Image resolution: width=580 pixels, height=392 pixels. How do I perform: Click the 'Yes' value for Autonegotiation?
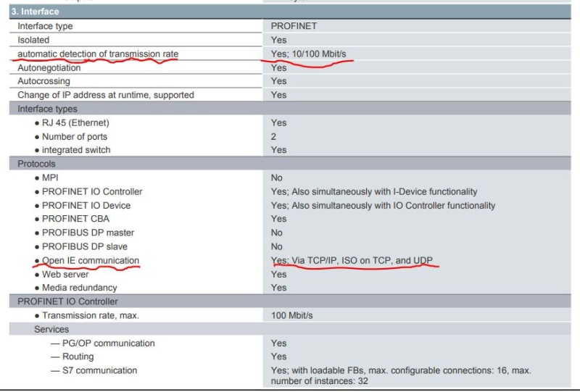pyautogui.click(x=278, y=68)
